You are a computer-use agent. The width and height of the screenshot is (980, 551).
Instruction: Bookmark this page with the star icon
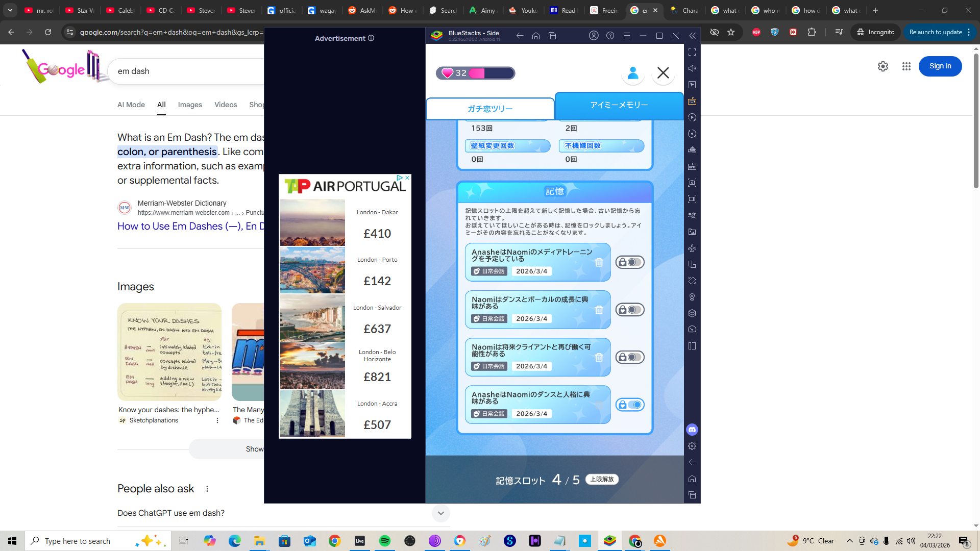(x=731, y=32)
